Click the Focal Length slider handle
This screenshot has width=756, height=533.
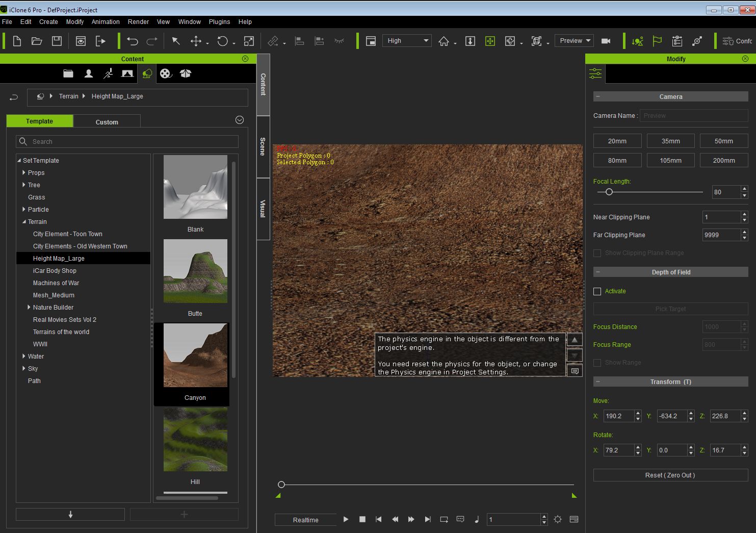pyautogui.click(x=609, y=192)
